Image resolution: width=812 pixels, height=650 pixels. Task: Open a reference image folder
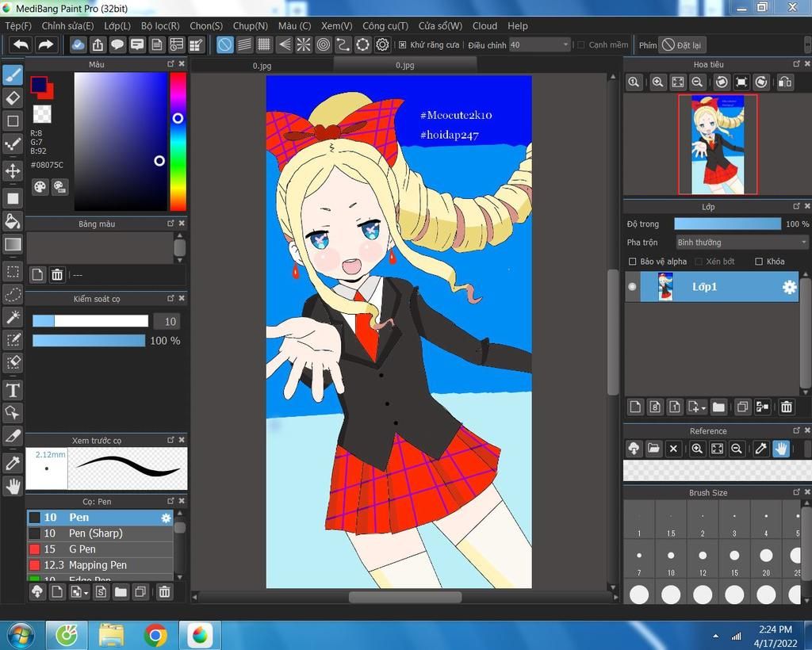coord(653,448)
